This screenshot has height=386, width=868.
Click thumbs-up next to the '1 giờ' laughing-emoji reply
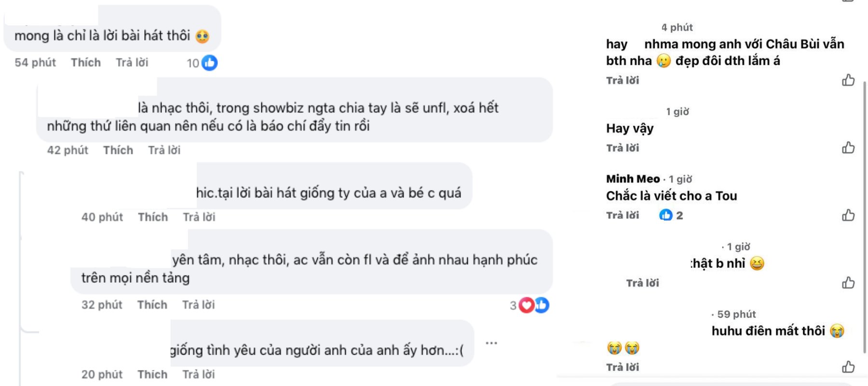(848, 283)
